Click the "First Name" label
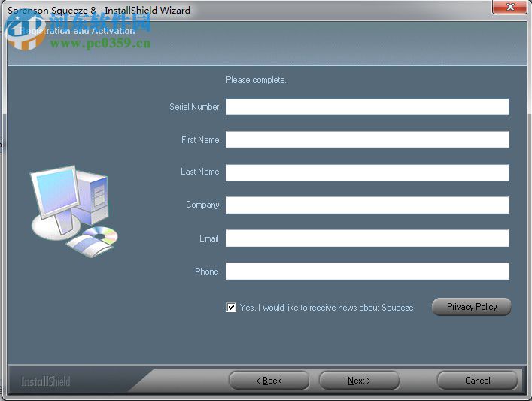Screen dimensions: 532x401 (200, 140)
